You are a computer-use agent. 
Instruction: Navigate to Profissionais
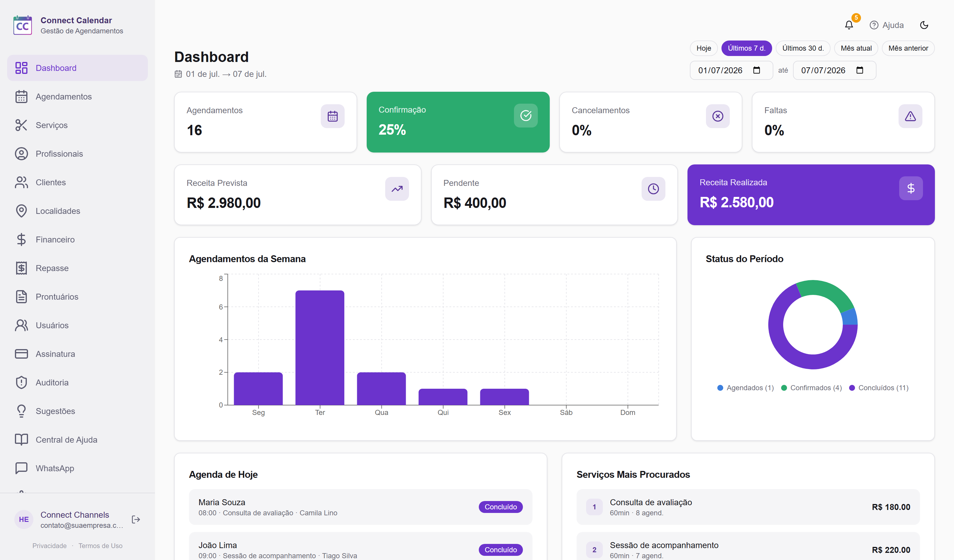[x=77, y=154]
